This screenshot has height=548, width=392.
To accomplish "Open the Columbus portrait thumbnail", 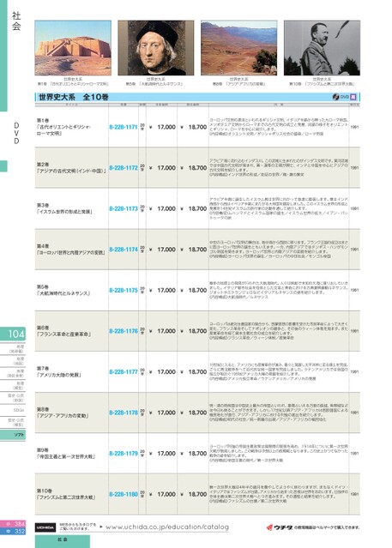I will click(x=155, y=47).
